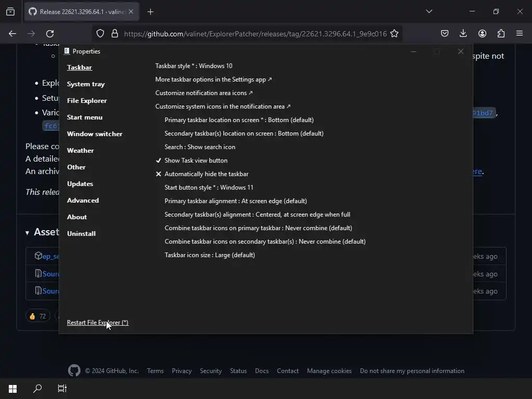The image size is (532, 399).
Task: Change Taskbar icon size Large option
Action: pos(210,255)
